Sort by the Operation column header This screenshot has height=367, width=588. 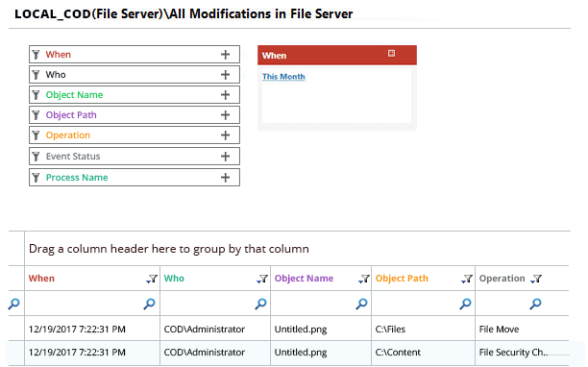pyautogui.click(x=502, y=279)
